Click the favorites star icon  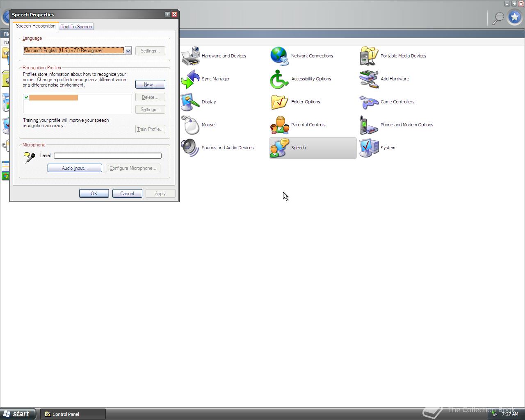tap(515, 18)
